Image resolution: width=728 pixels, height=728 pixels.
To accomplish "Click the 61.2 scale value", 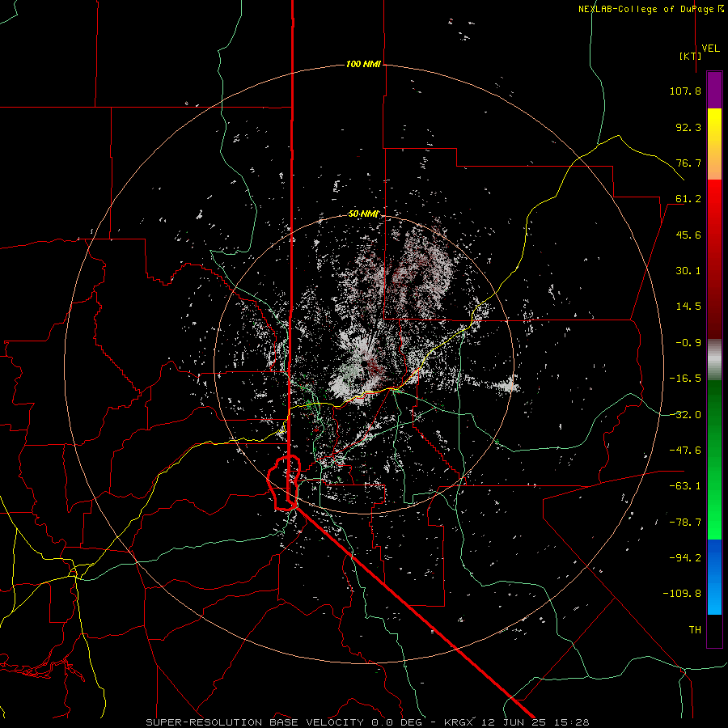I will pyautogui.click(x=688, y=199).
